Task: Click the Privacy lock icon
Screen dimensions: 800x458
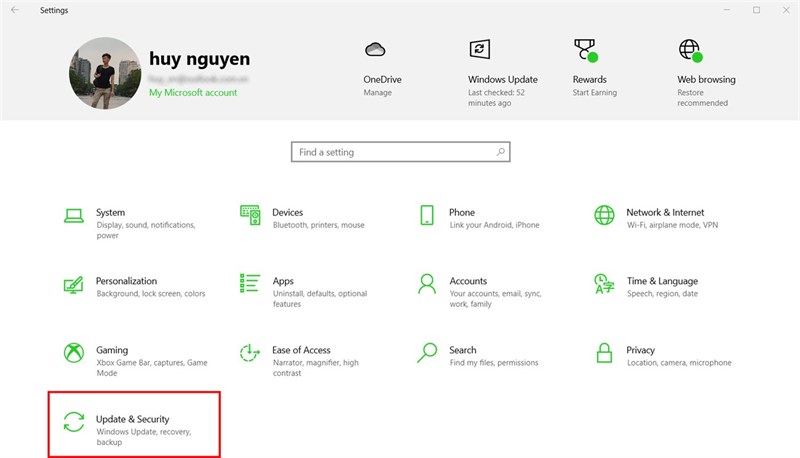Action: (604, 353)
